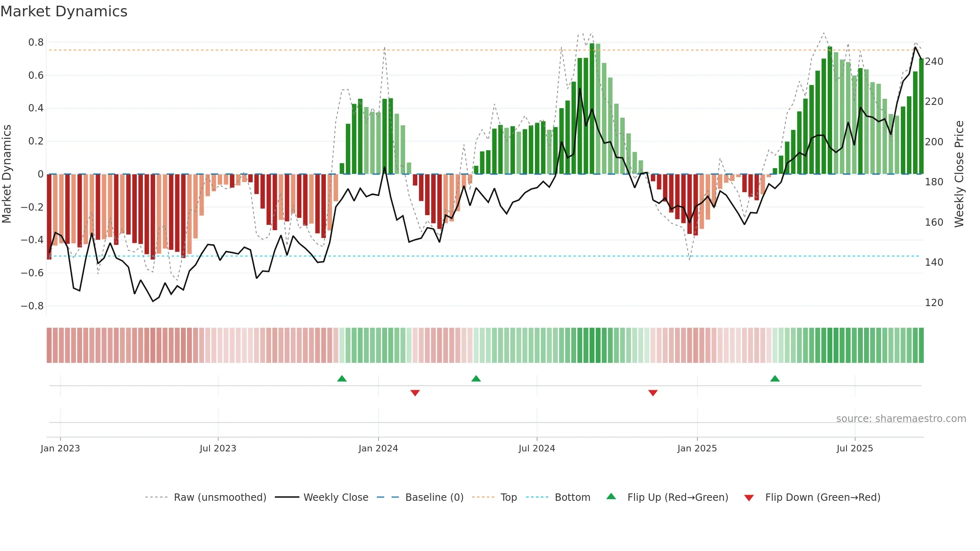980x551 pixels.
Task: Click the Bottom legend entry
Action: coord(558,497)
